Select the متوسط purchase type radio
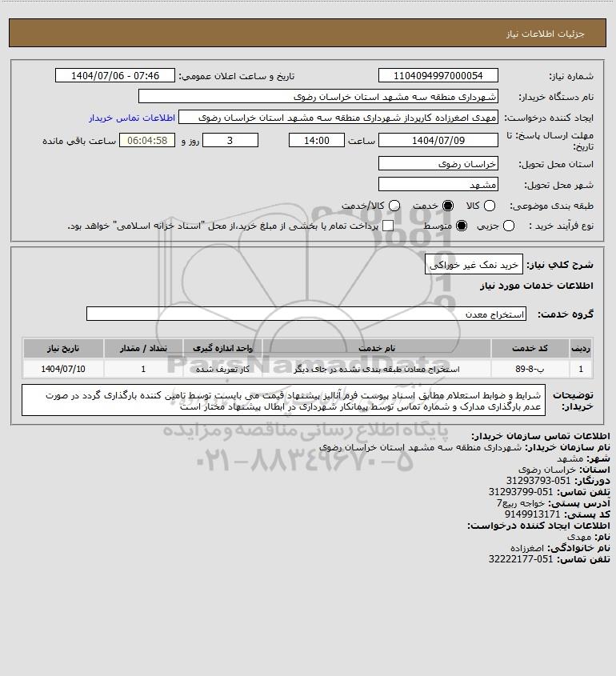This screenshot has height=676, width=616. point(462,226)
